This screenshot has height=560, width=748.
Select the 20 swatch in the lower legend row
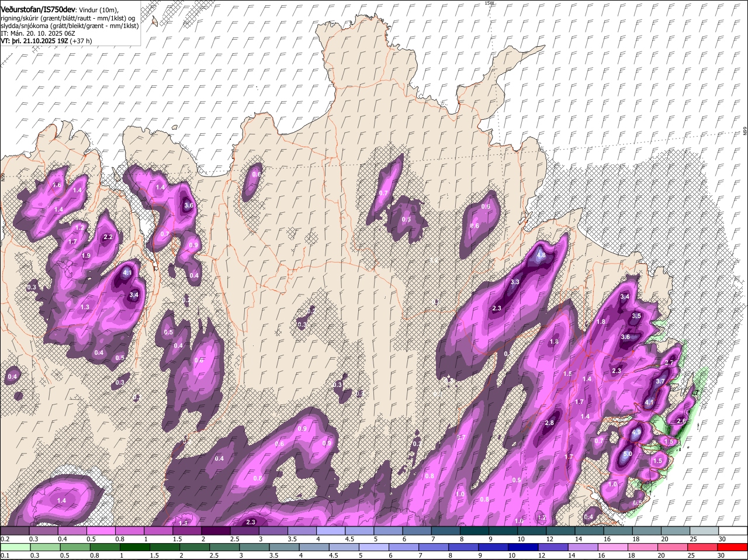[673, 548]
